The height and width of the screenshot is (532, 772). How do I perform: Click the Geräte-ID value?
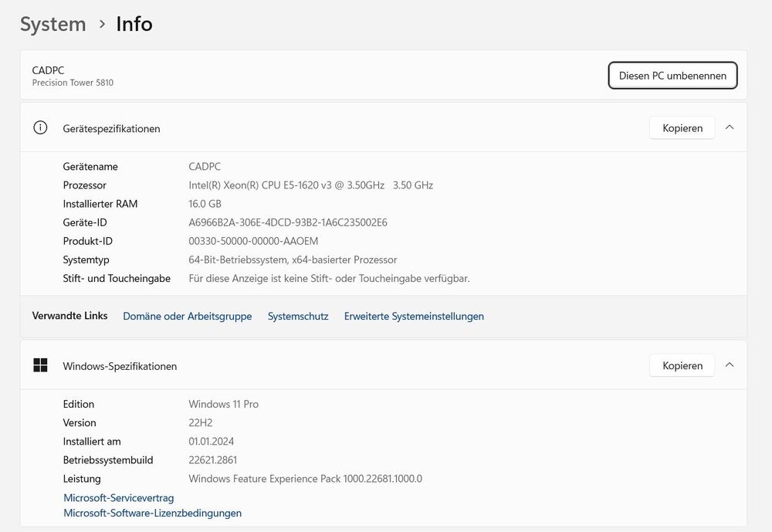288,222
